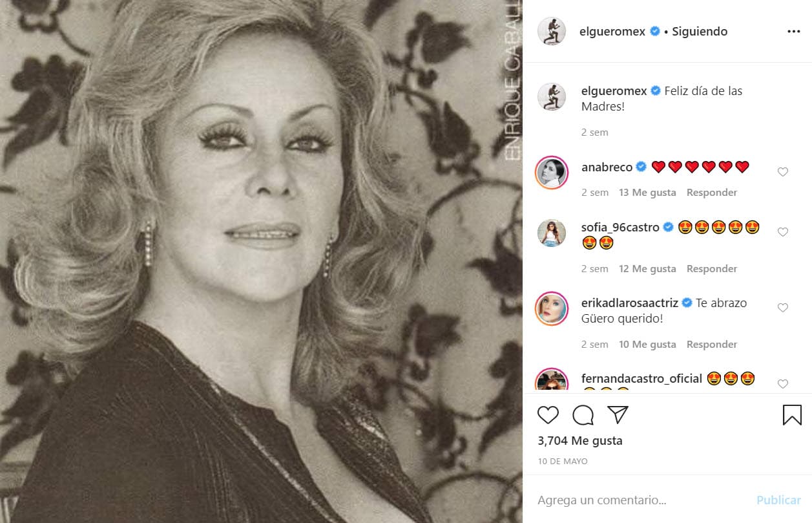Screen dimensions: 812x523
Task: Open anabreco's profile picture
Action: [x=551, y=173]
